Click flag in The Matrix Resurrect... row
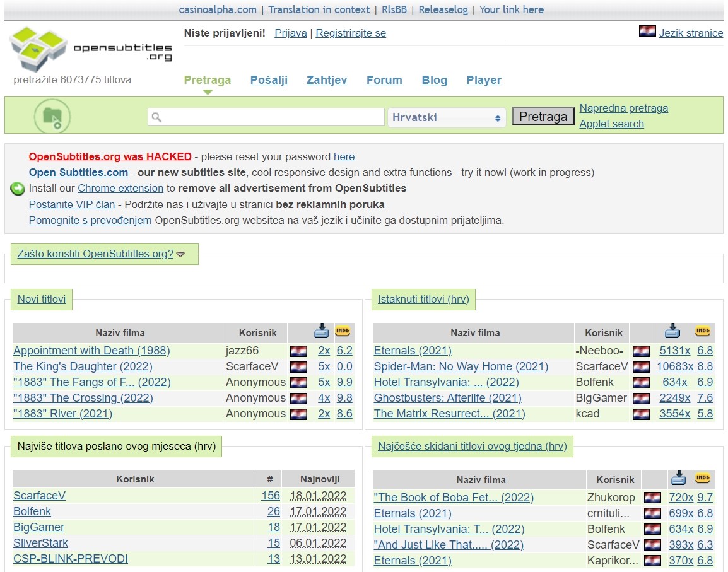 coord(641,414)
